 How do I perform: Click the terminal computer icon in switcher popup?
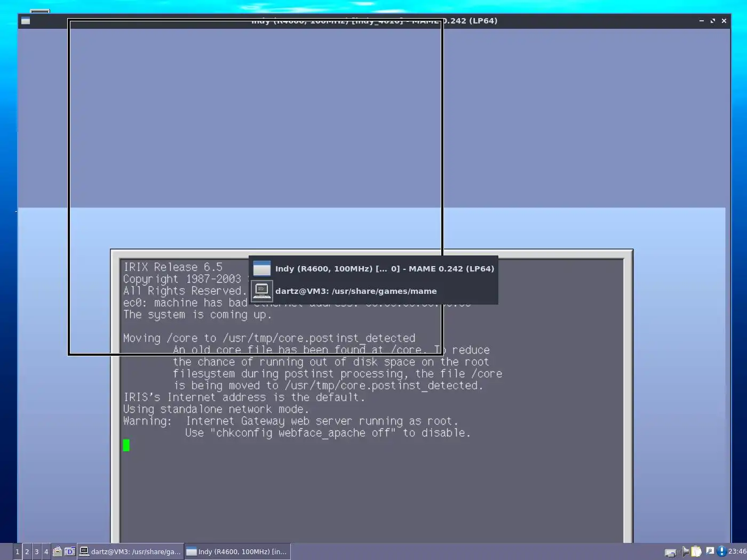tap(261, 291)
